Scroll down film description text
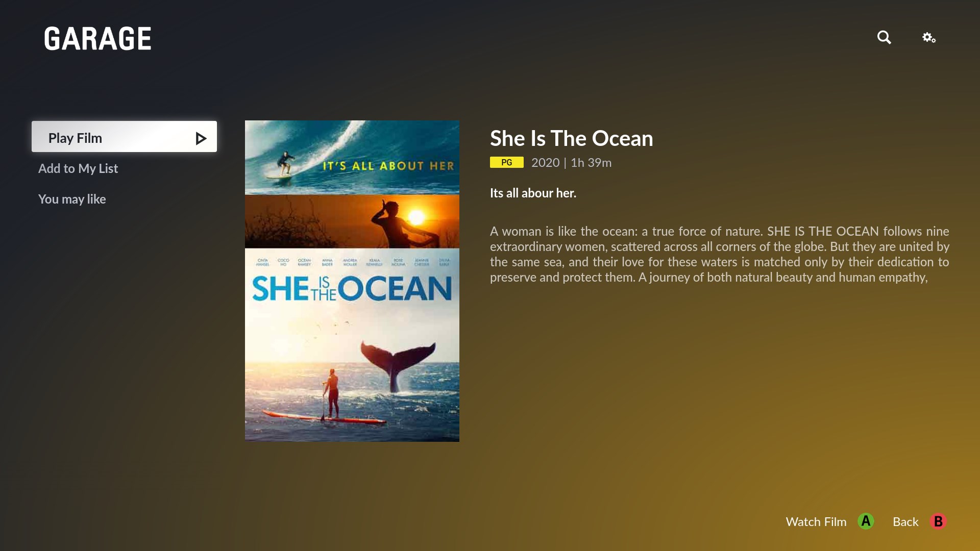This screenshot has height=551, width=980. 719,254
